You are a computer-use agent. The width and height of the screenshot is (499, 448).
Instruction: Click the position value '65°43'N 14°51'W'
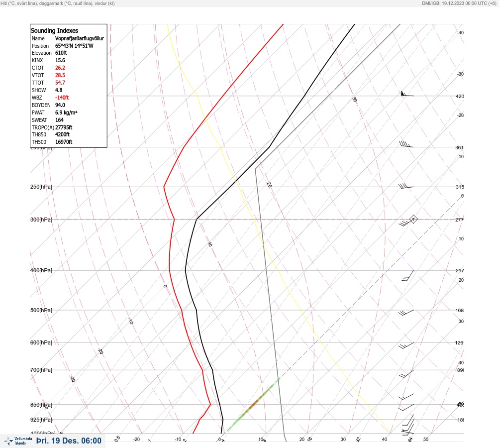[74, 46]
